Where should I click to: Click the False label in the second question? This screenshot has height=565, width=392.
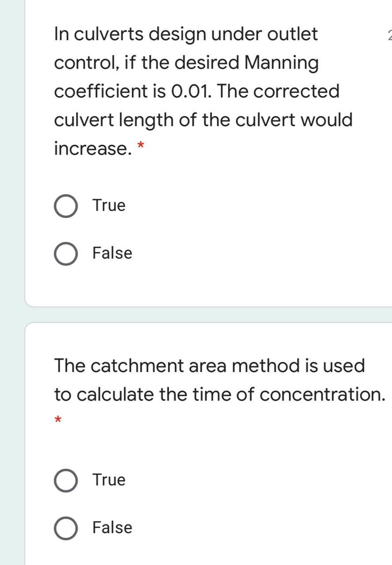(111, 527)
